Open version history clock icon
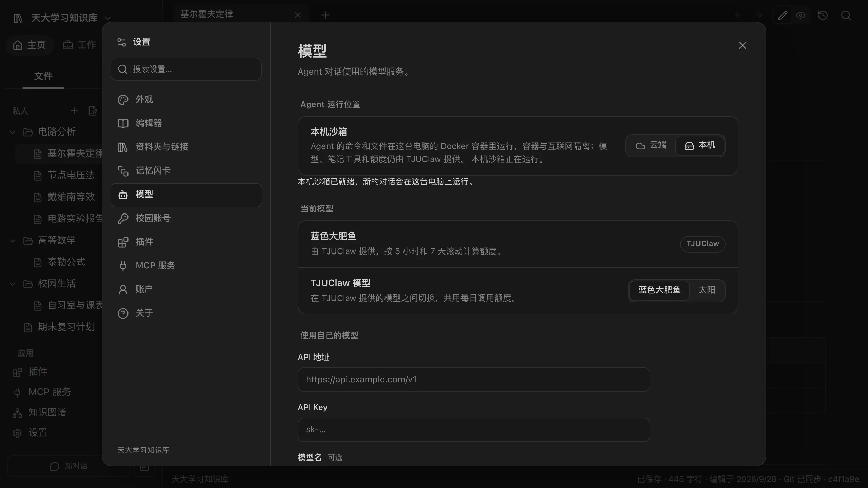The image size is (868, 488). 823,15
